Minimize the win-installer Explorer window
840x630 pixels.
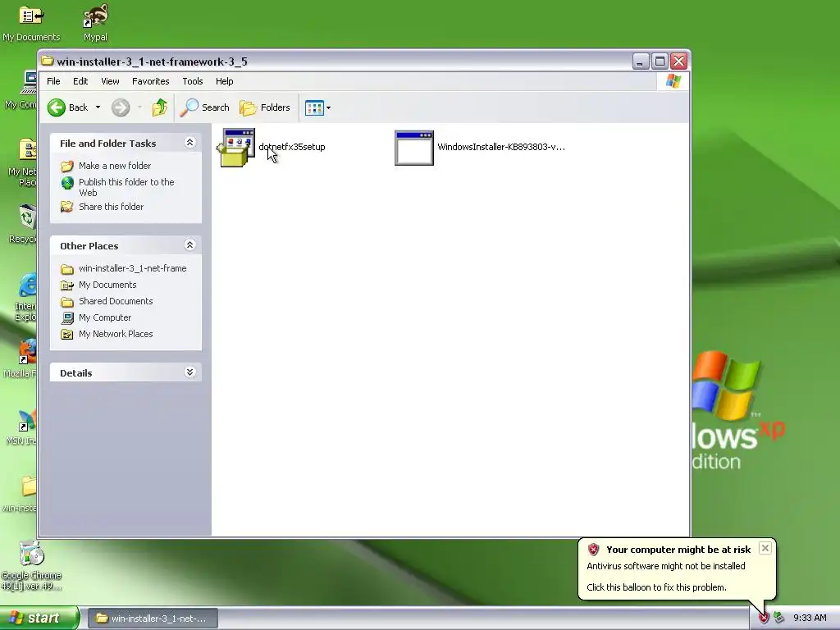pyautogui.click(x=640, y=62)
